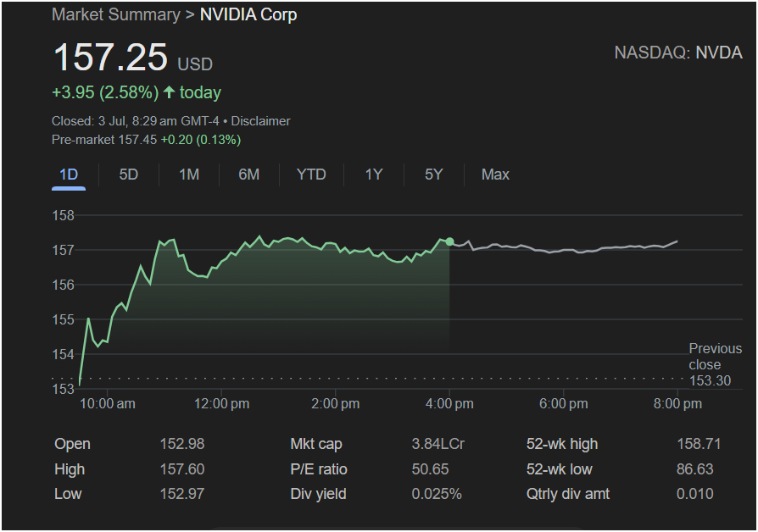Click the 12:00 pm axis label
The height and width of the screenshot is (532, 758).
coord(221,403)
